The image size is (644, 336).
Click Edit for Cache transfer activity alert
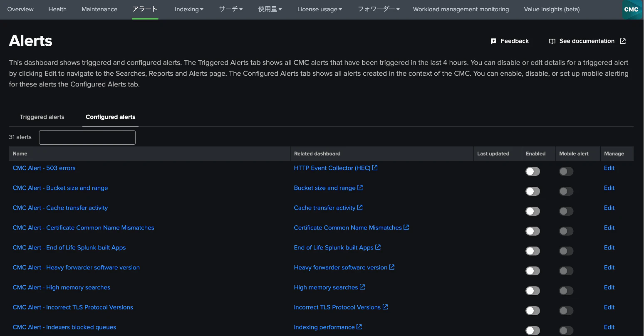click(x=609, y=208)
